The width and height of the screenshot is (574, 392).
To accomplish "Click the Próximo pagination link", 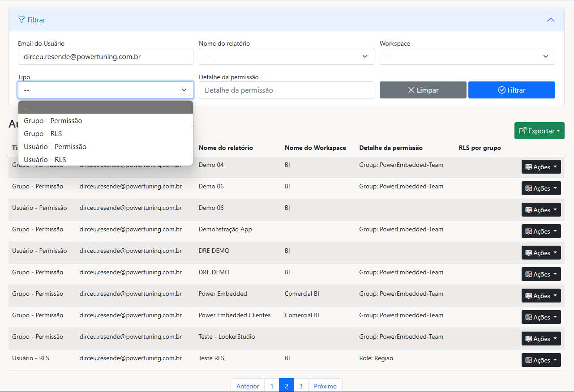I will click(325, 386).
